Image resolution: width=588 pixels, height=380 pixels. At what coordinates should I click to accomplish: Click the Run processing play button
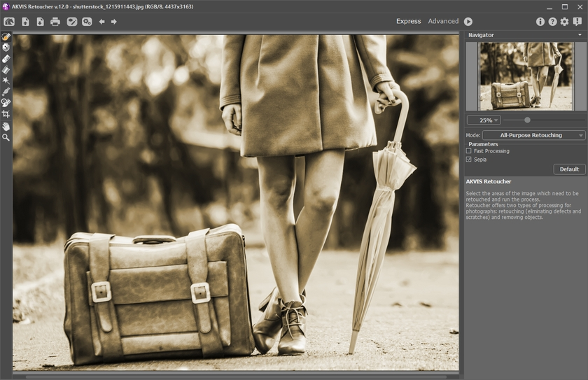tap(468, 22)
